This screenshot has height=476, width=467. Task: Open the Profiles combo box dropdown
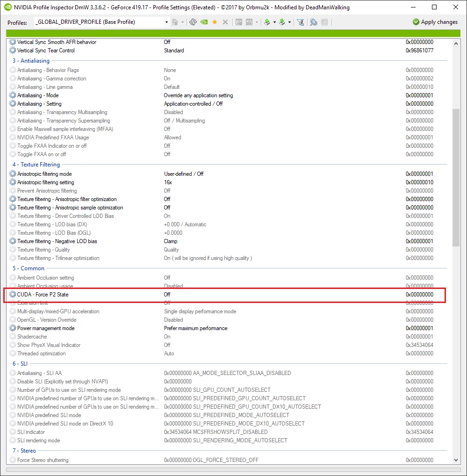(x=166, y=22)
